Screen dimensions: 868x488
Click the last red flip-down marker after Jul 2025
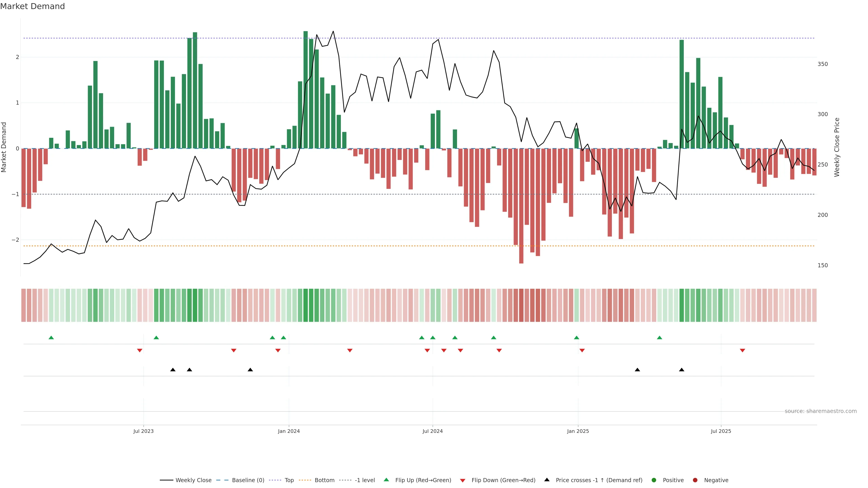(742, 351)
